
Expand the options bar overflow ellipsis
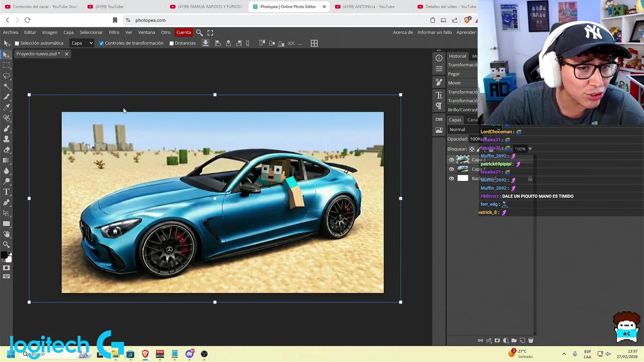300,43
